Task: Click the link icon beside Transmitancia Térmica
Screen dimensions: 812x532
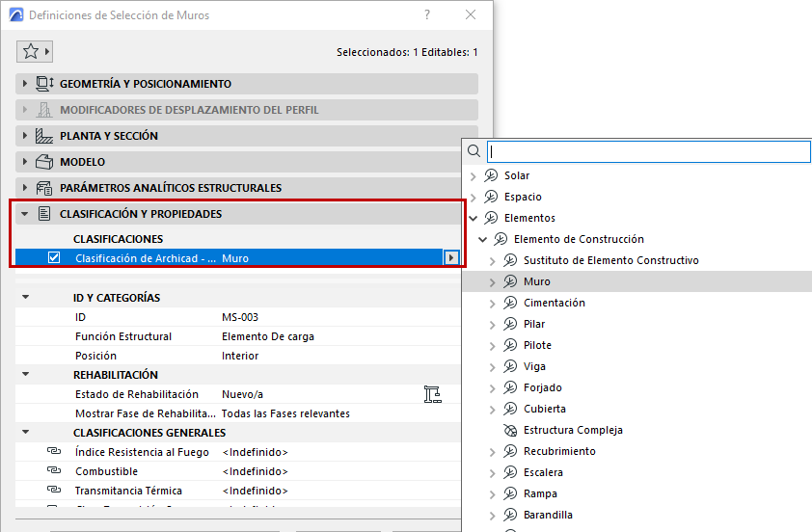Action: point(54,490)
